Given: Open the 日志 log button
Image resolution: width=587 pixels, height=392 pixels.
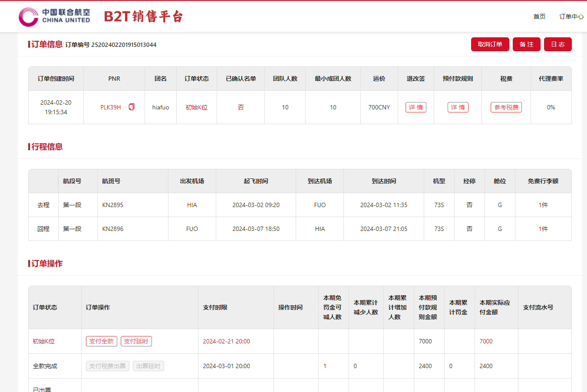Looking at the screenshot, I should (557, 44).
